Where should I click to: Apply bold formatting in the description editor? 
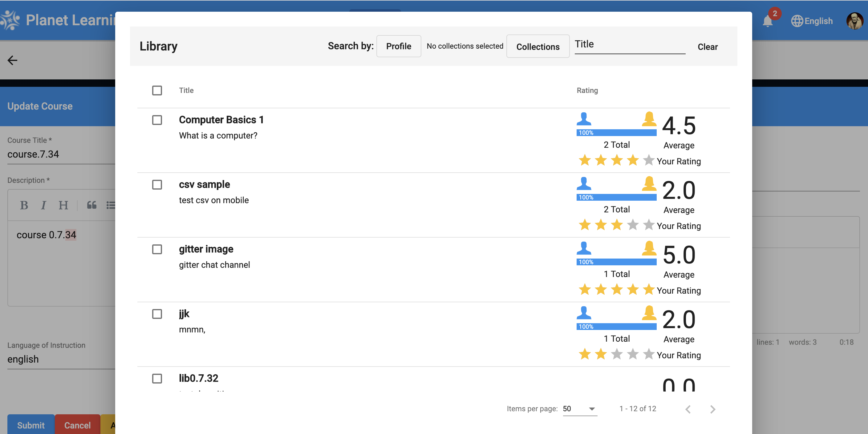pyautogui.click(x=24, y=205)
